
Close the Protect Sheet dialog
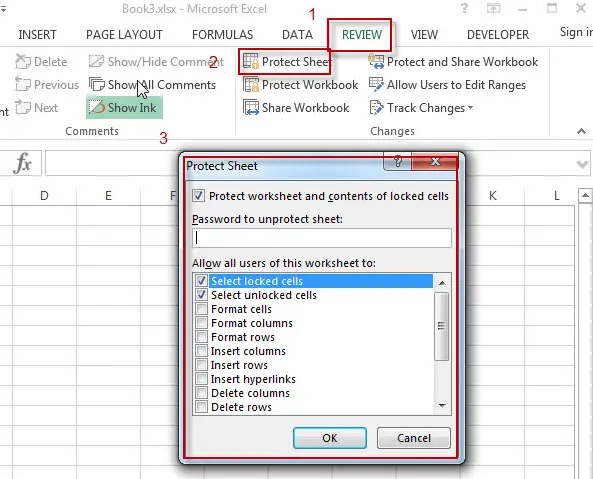(x=435, y=162)
